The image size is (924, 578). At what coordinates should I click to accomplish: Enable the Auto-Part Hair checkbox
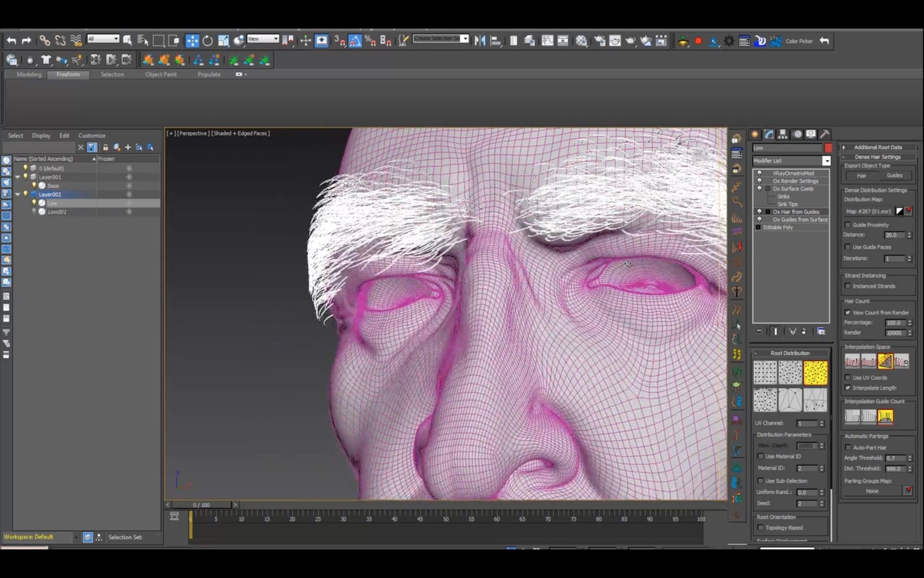[847, 447]
